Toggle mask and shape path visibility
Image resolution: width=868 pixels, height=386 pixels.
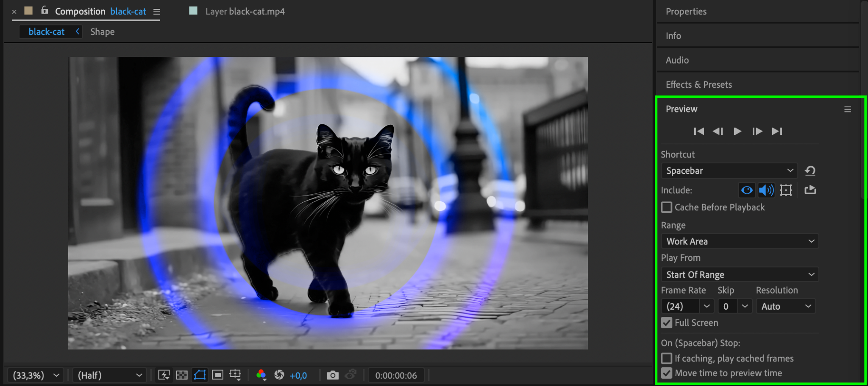pos(200,375)
